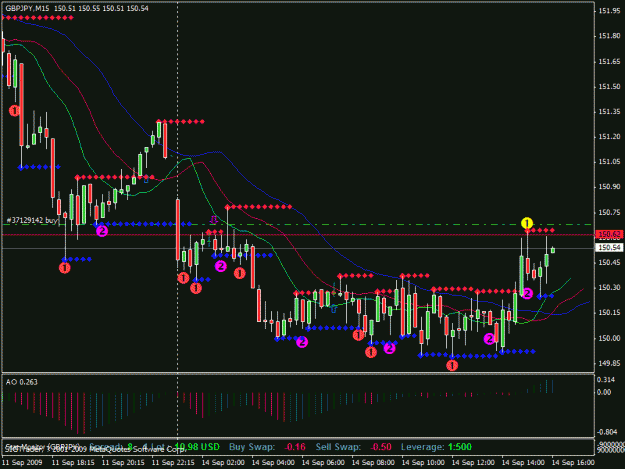
Task: Click the "11 Sep 22:15" time label
Action: (x=173, y=463)
